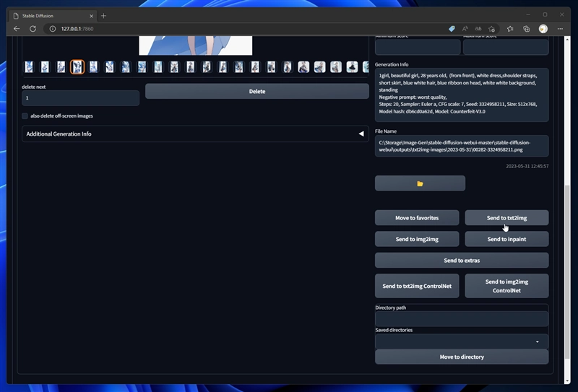The width and height of the screenshot is (578, 392).
Task: View site information icon beside the address
Action: click(53, 29)
